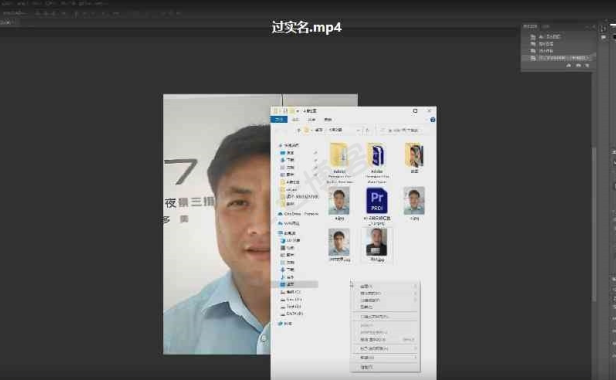Choose Customize this folder in context menu
This screenshot has width=616, height=380.
pyautogui.click(x=385, y=316)
